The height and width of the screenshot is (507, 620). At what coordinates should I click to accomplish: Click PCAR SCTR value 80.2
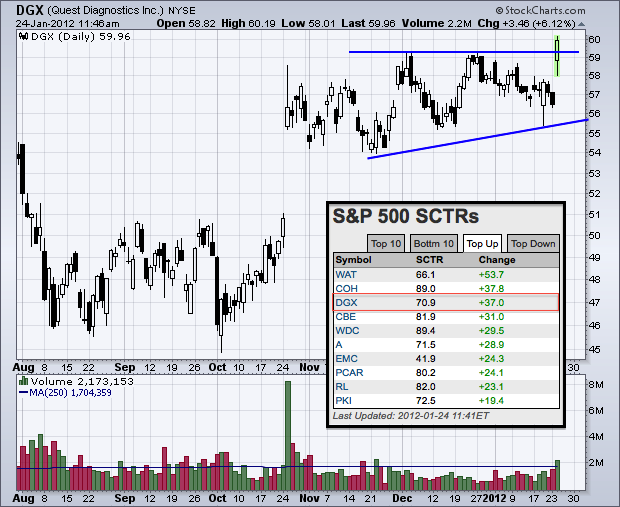425,373
